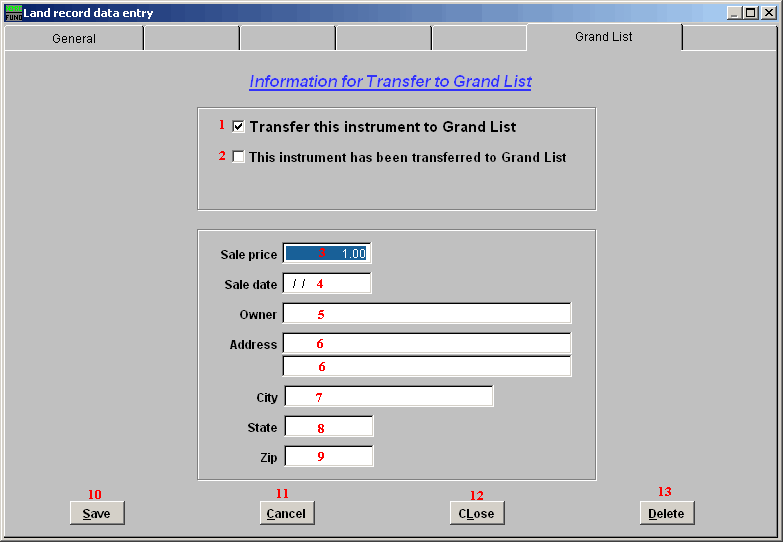The width and height of the screenshot is (783, 542).
Task: Click into the Owner text field
Action: coord(427,314)
